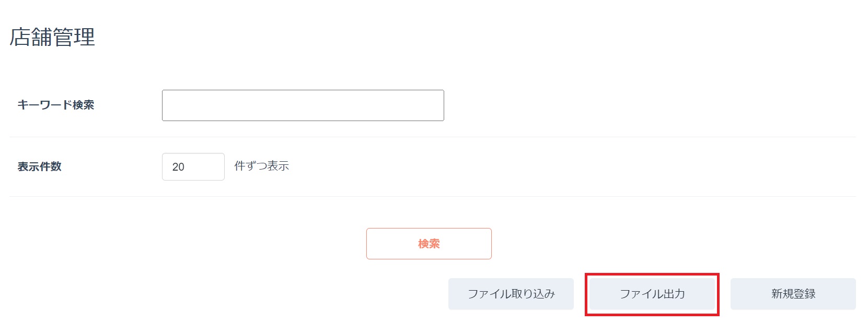The height and width of the screenshot is (323, 868).
Task: Export the store list via ファイル出力
Action: pos(652,294)
